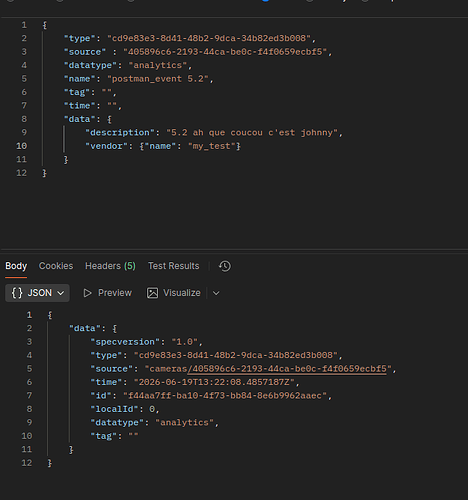Click line number 8 in request editor gutter
The height and width of the screenshot is (500, 468).
pyautogui.click(x=24, y=119)
